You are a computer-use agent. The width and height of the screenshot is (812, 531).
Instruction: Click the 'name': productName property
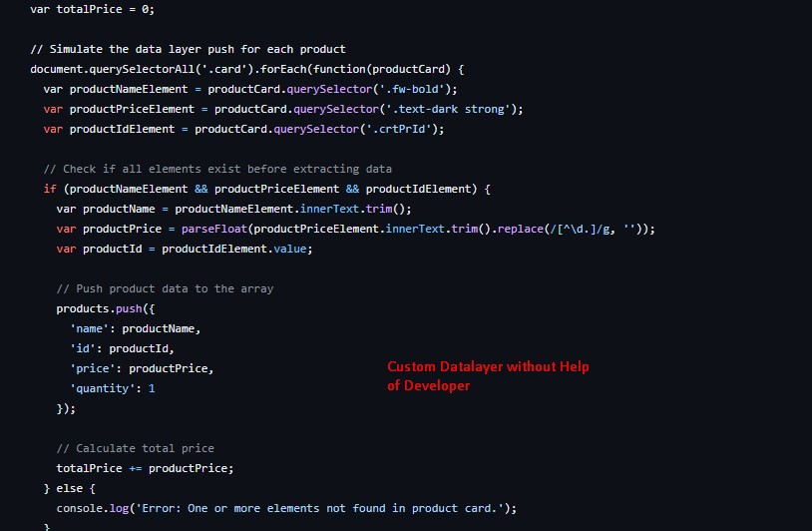[135, 328]
